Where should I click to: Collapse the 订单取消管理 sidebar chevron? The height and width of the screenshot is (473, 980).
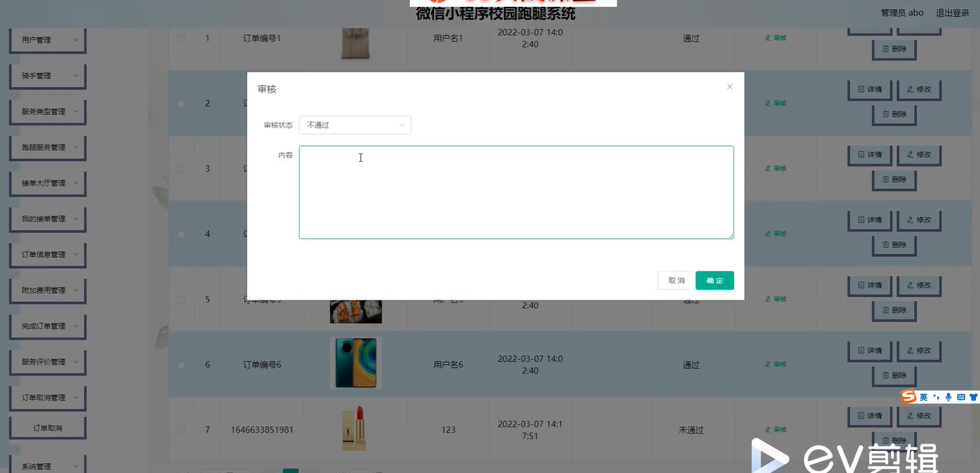(x=75, y=397)
